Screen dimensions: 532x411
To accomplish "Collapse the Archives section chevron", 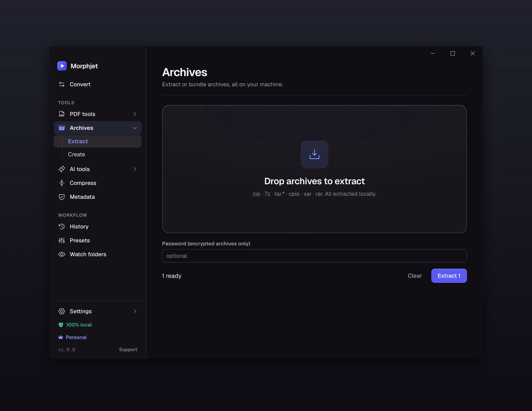I will click(135, 128).
